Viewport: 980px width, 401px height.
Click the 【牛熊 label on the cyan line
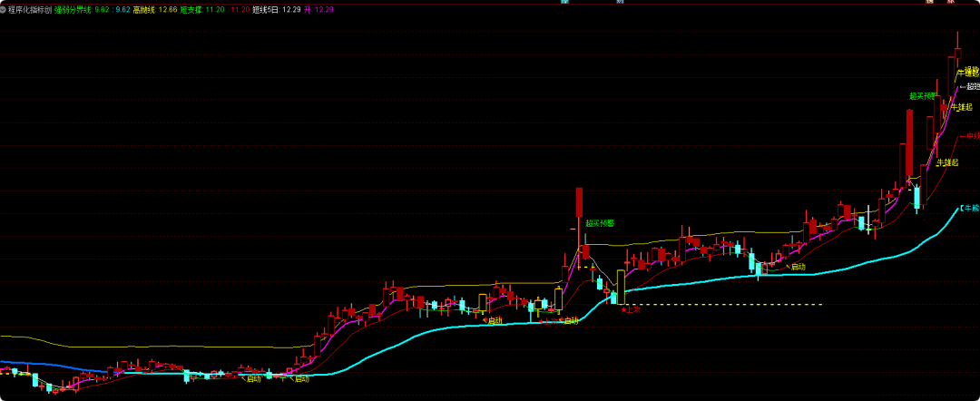coord(969,208)
